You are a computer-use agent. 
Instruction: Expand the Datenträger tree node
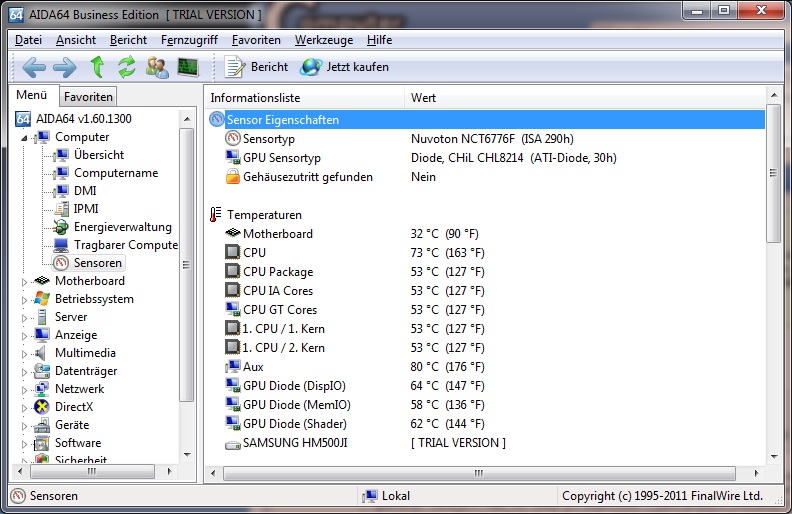point(24,372)
